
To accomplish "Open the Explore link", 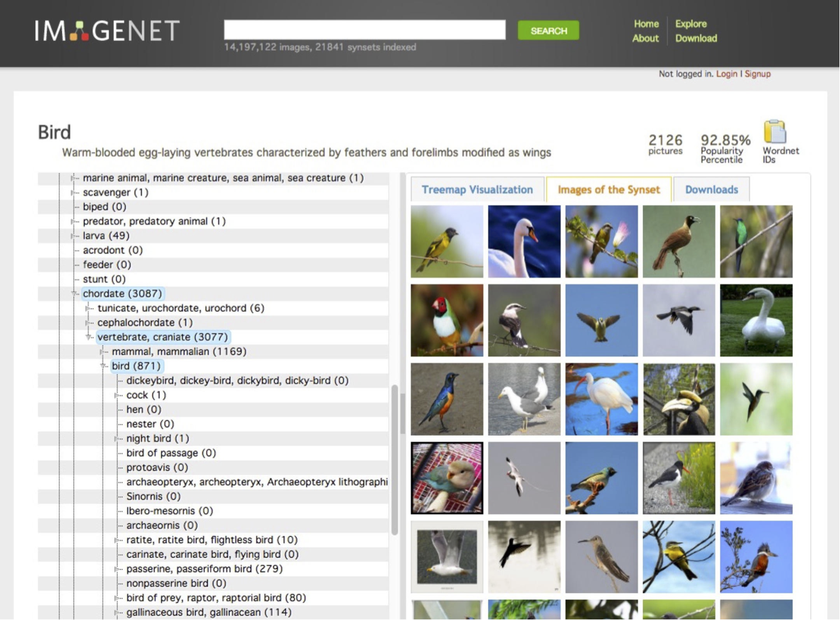I will 690,24.
